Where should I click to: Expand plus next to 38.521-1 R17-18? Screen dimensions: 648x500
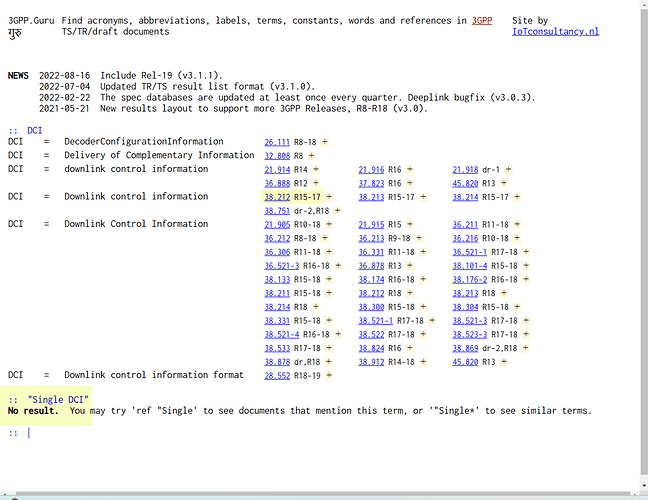point(432,321)
